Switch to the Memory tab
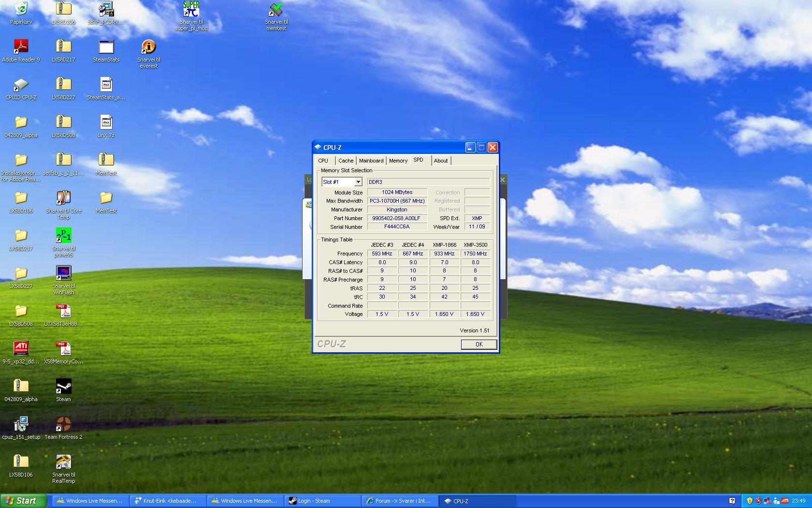812x508 pixels. click(x=398, y=161)
